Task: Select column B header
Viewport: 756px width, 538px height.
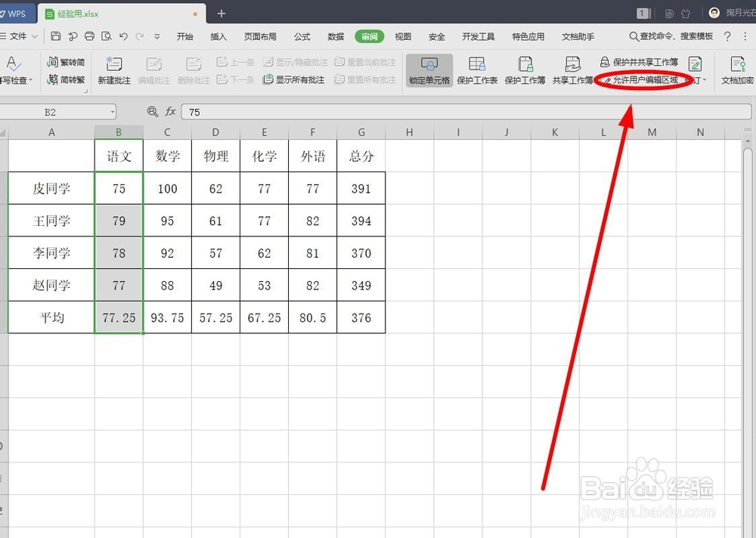Action: point(119,132)
